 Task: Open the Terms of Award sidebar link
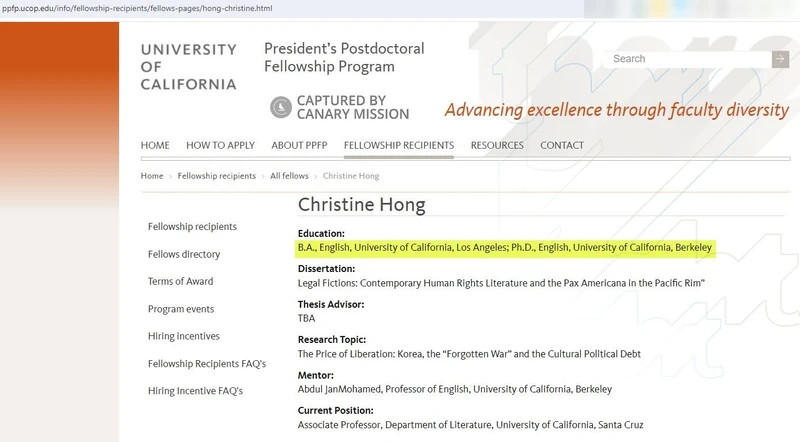coord(181,281)
